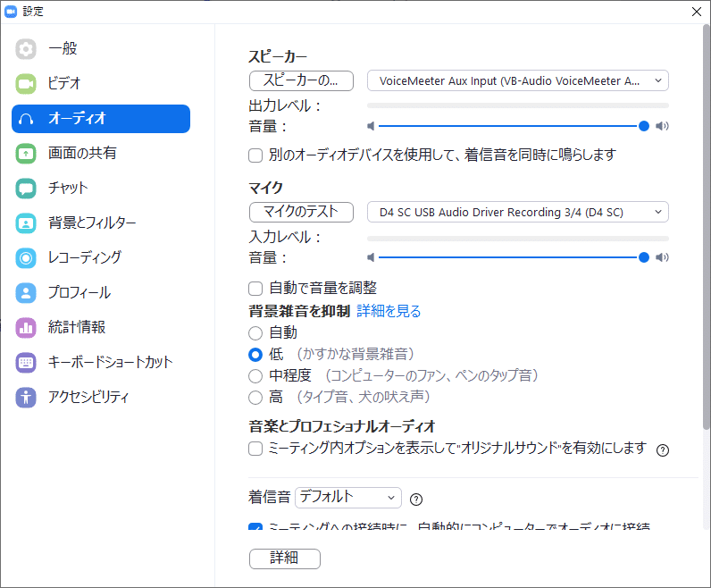Click the vertical scrollbar of settings panel
The height and width of the screenshot is (588, 711).
706,227
